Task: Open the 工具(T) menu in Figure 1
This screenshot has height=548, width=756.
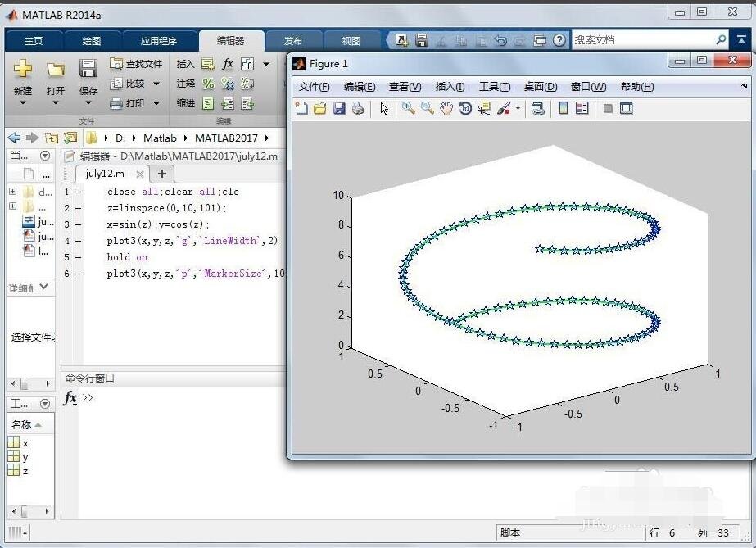Action: [494, 87]
